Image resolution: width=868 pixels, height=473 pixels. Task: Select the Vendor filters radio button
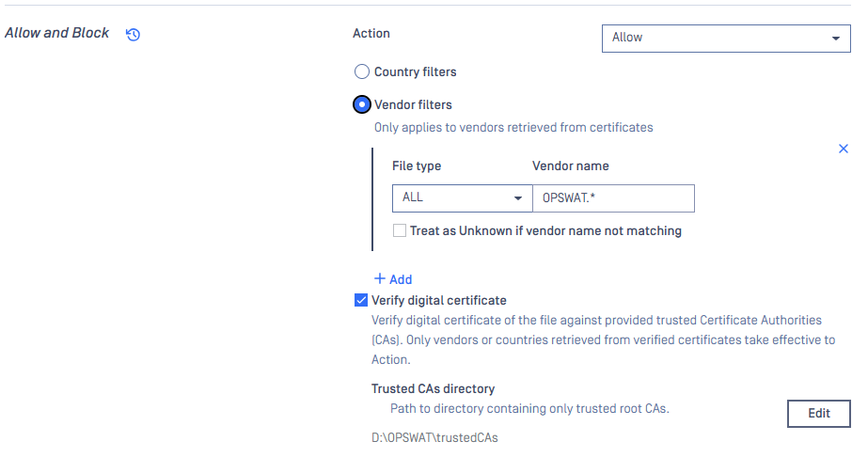click(x=361, y=104)
